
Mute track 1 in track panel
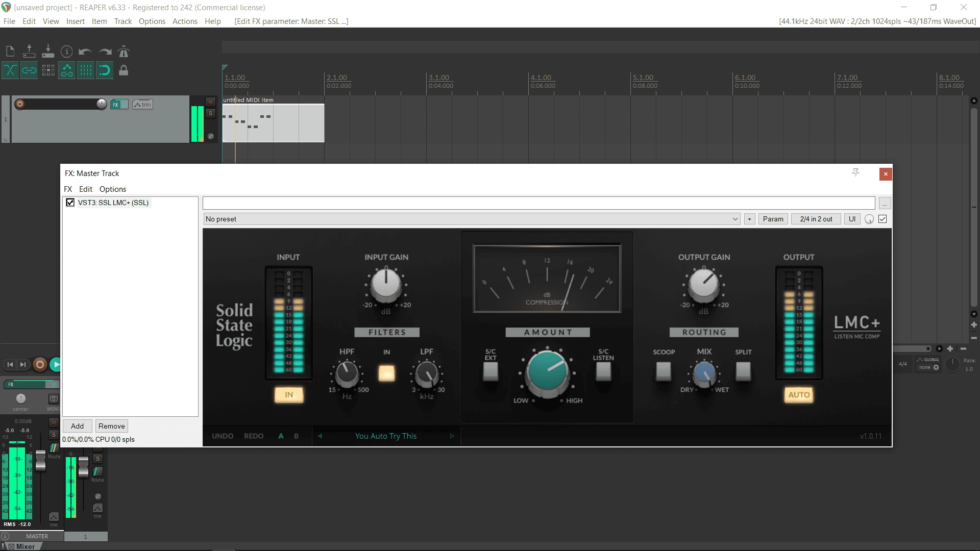click(210, 102)
